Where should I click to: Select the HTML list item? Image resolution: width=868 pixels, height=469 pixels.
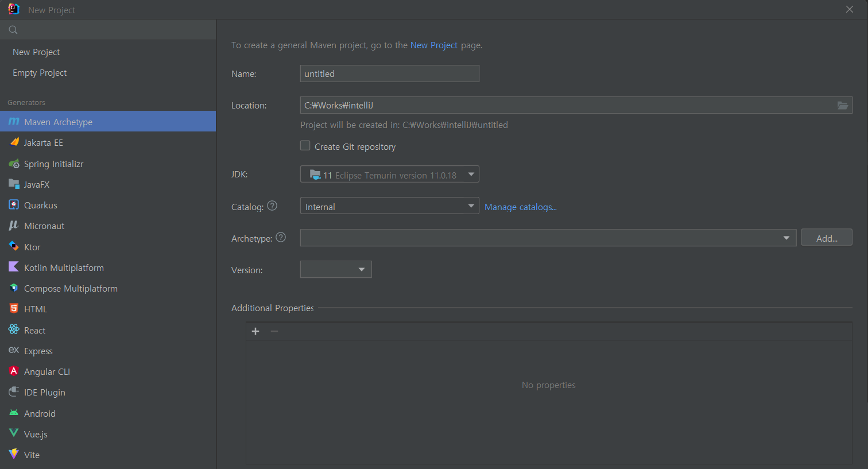pos(108,309)
